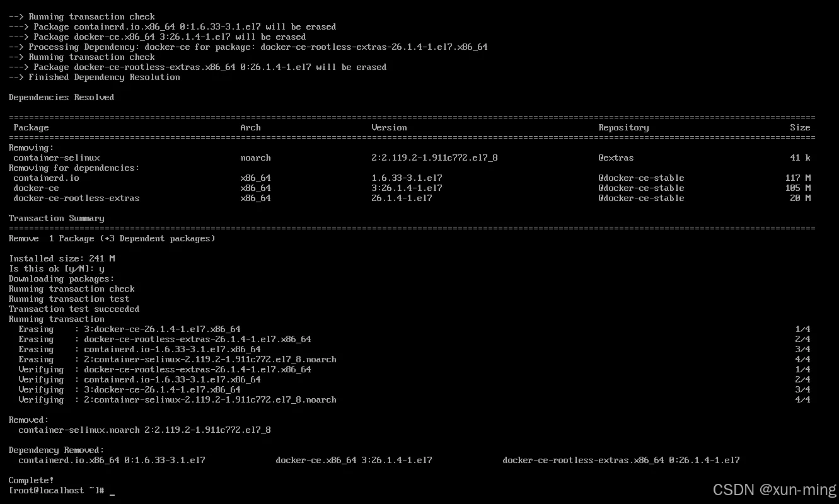Click the 'Is this ok [y/N]: y' prompt

click(x=56, y=268)
